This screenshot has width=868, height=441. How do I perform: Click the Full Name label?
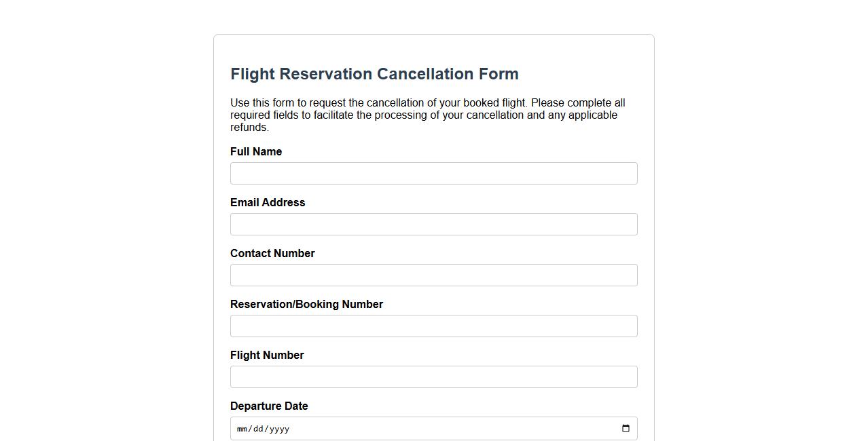coord(256,151)
